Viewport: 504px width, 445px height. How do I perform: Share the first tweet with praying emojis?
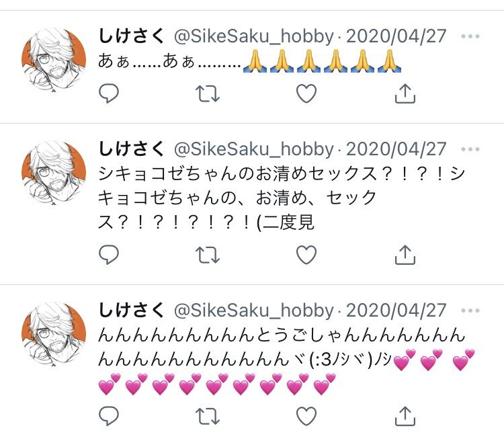point(405,93)
